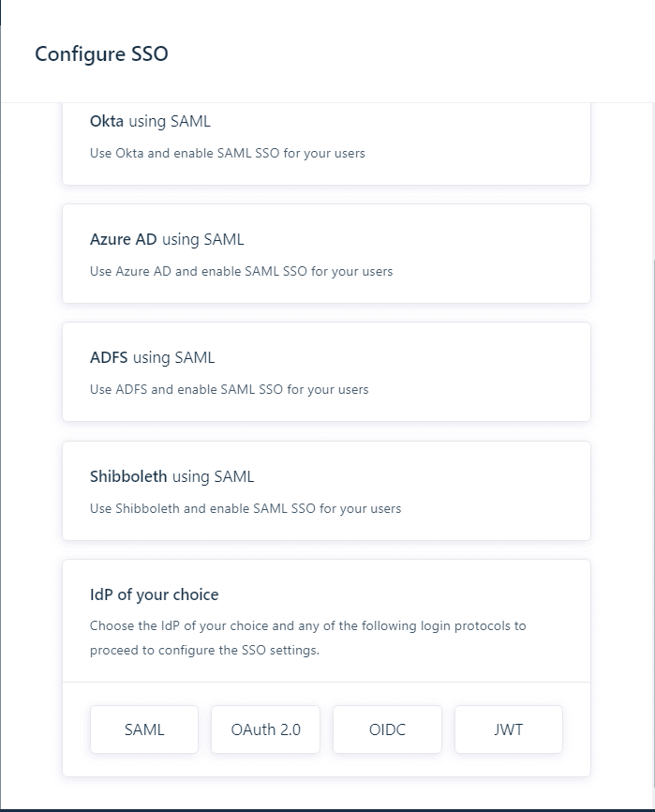Screen dimensions: 655x812
Task: Open the Okta SAML SSO description
Action: (x=228, y=153)
